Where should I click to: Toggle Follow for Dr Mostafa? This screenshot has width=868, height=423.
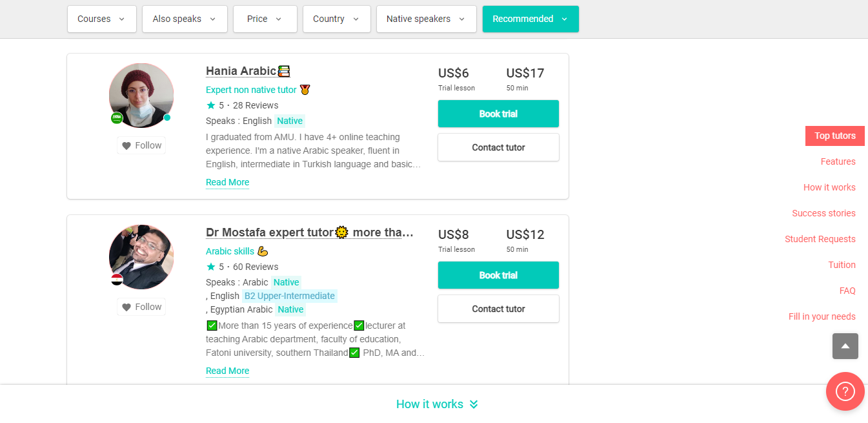click(x=141, y=307)
